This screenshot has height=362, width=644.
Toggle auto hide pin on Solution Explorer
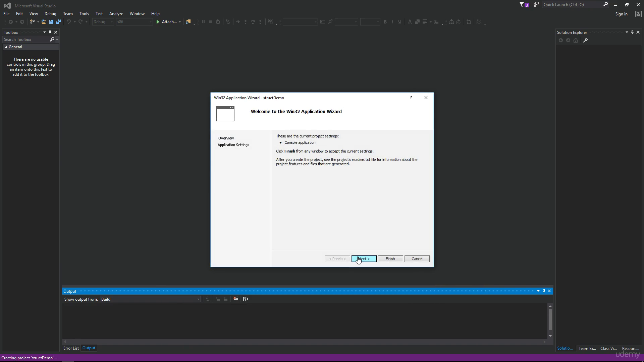click(x=632, y=33)
